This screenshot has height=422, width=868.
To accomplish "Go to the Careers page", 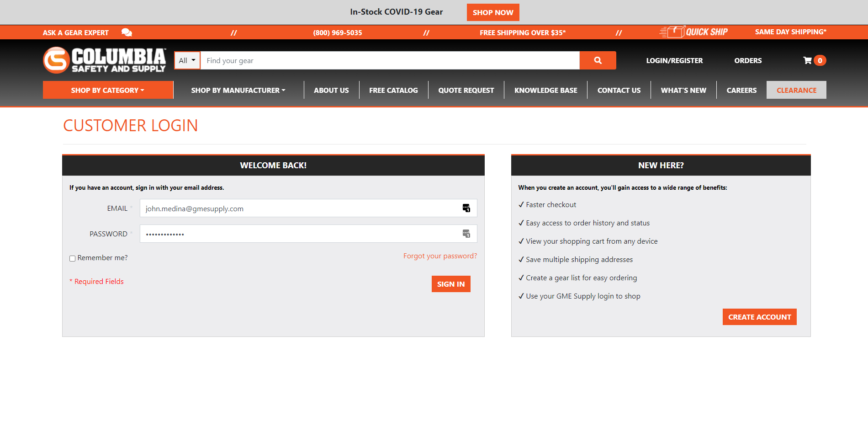I will click(x=741, y=90).
